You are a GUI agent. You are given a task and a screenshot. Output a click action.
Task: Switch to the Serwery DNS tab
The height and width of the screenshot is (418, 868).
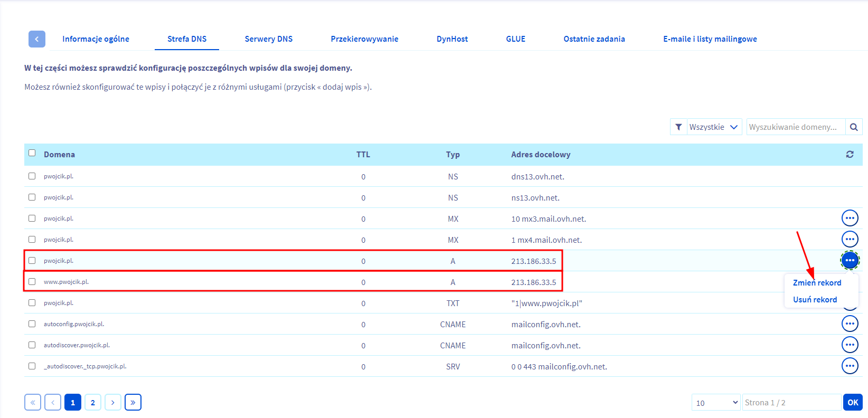pyautogui.click(x=268, y=39)
